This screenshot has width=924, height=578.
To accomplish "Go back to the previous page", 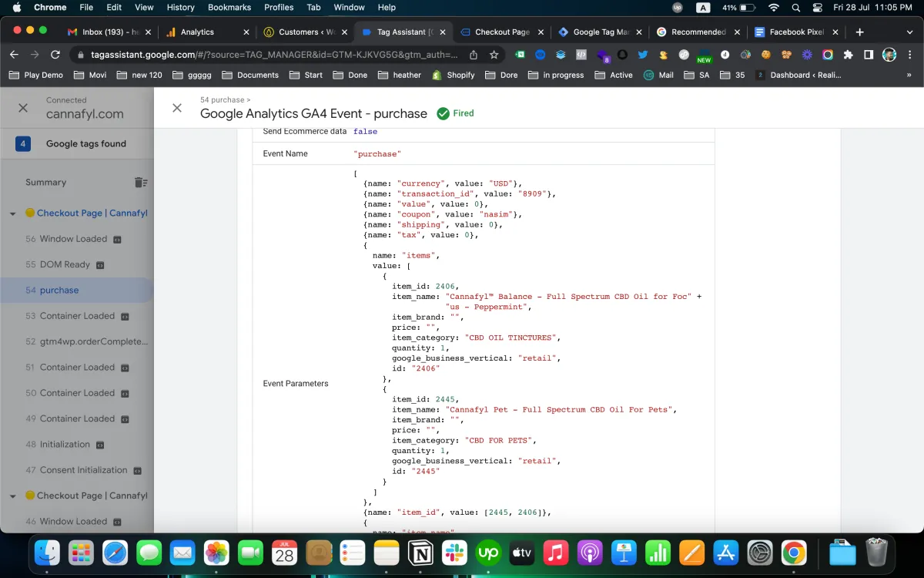I will pyautogui.click(x=14, y=55).
